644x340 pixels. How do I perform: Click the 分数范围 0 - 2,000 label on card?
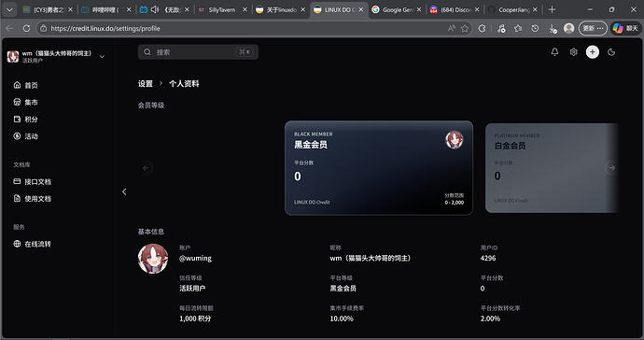[x=455, y=199]
